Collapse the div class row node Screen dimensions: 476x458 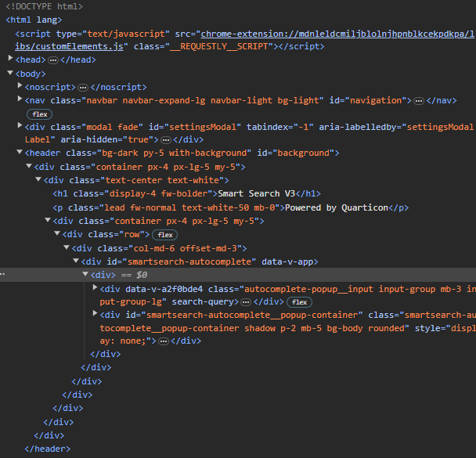click(x=57, y=233)
